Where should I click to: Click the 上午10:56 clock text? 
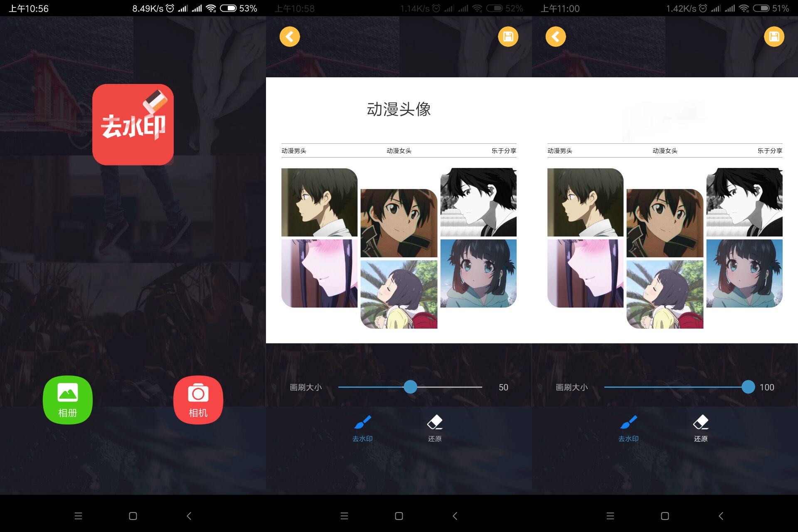(29, 8)
